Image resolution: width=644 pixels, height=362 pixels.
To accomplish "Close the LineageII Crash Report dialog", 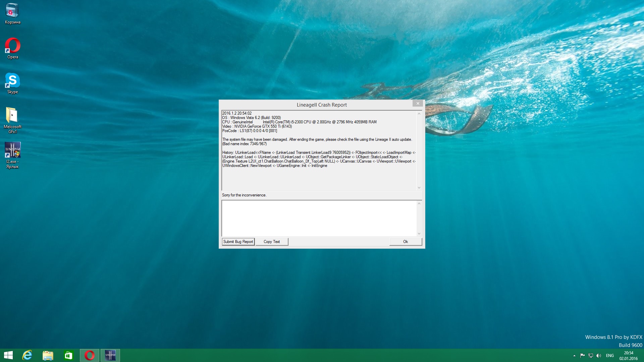I will point(418,104).
